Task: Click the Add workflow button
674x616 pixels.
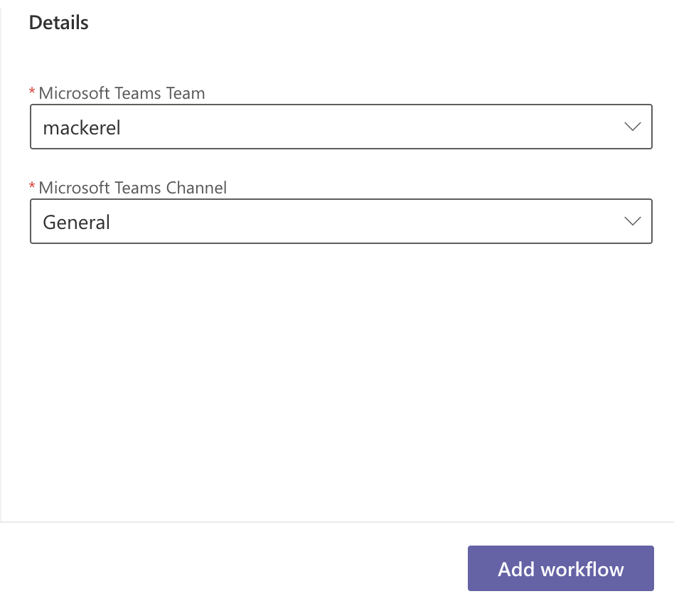Action: click(x=560, y=568)
